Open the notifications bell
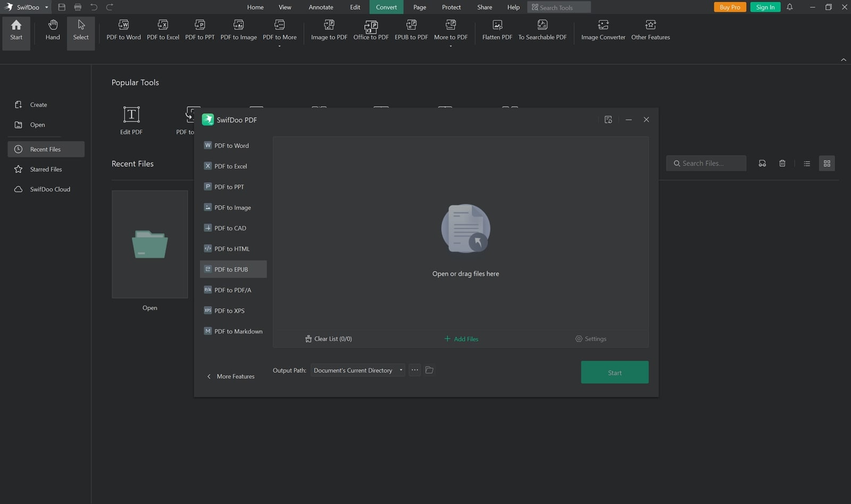 coord(790,7)
